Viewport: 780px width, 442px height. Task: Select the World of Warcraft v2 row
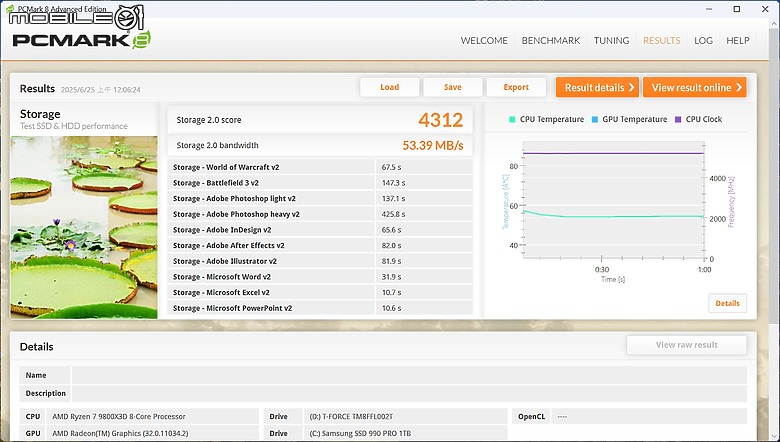[320, 167]
